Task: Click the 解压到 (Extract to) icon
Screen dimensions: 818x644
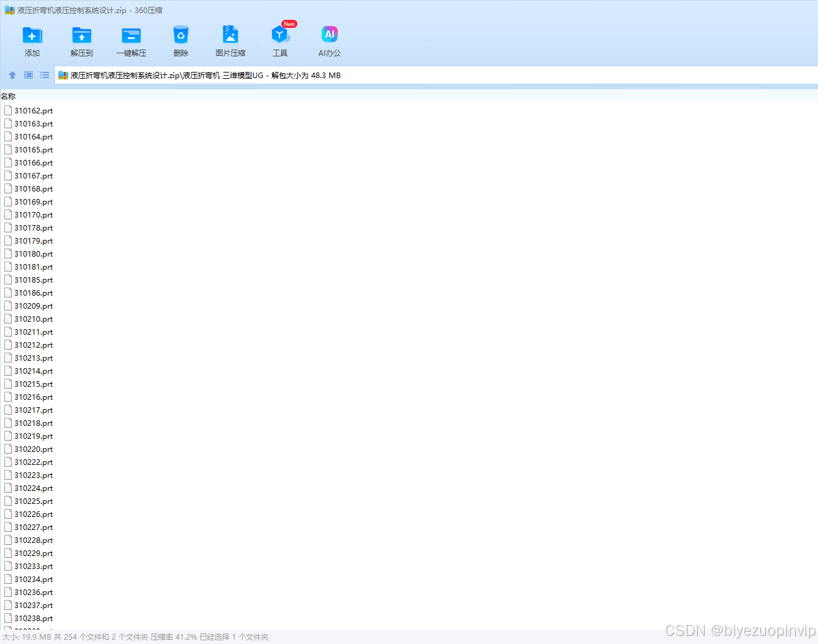Action: pyautogui.click(x=82, y=35)
